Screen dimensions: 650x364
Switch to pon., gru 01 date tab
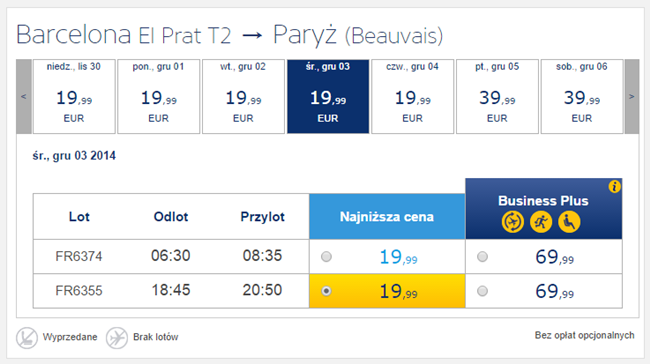[158, 97]
